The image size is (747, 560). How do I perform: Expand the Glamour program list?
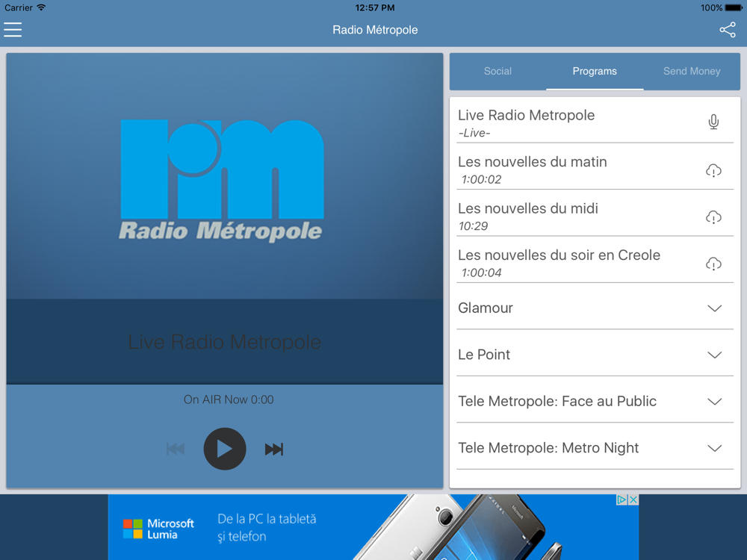(714, 308)
